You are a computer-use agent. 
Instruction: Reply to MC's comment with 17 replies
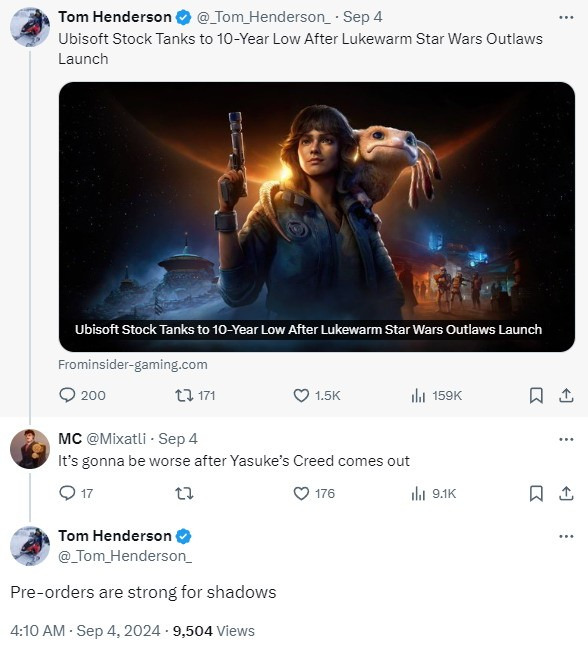[x=76, y=493]
